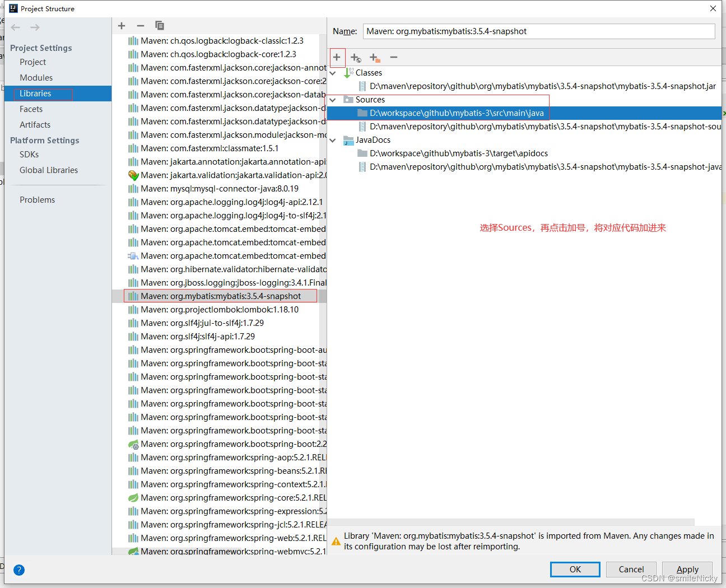Open SDKs under Platform Settings

(29, 155)
